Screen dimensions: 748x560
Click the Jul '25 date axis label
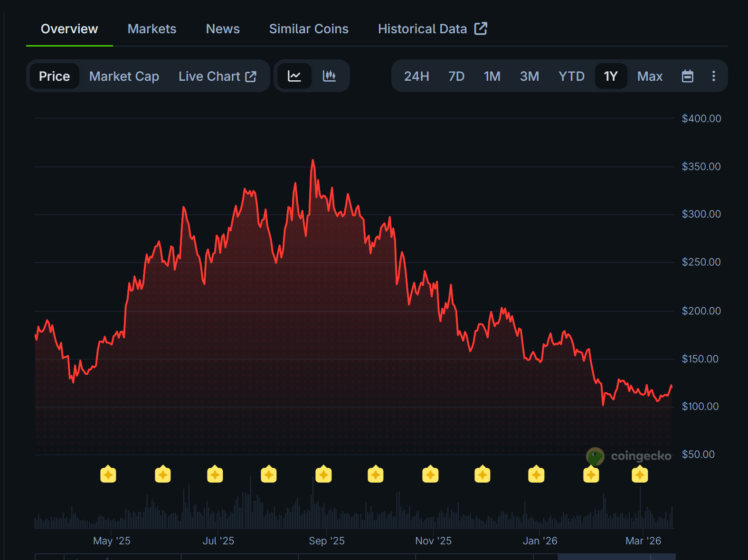click(218, 541)
